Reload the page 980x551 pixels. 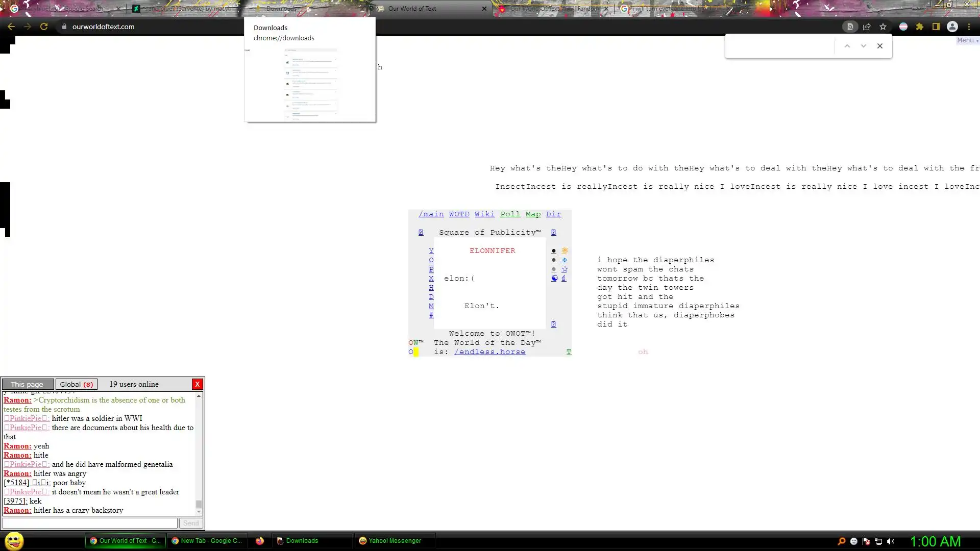point(44,27)
